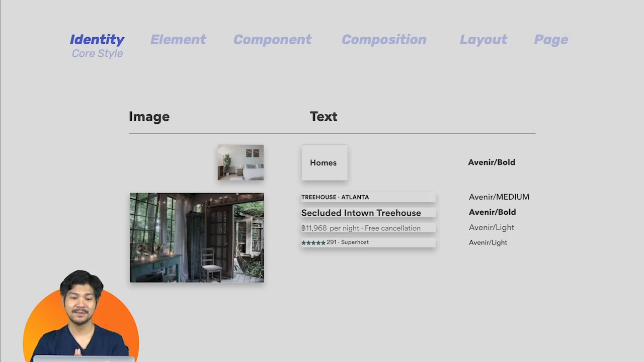Select the price and cancellation text
Screen dimensions: 644x362
[361, 228]
